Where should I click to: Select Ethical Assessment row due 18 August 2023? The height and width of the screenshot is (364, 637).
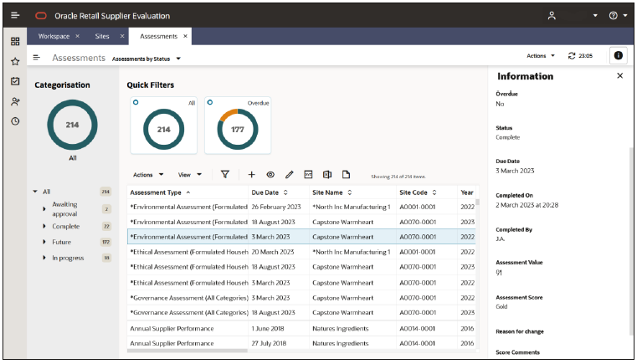point(301,267)
